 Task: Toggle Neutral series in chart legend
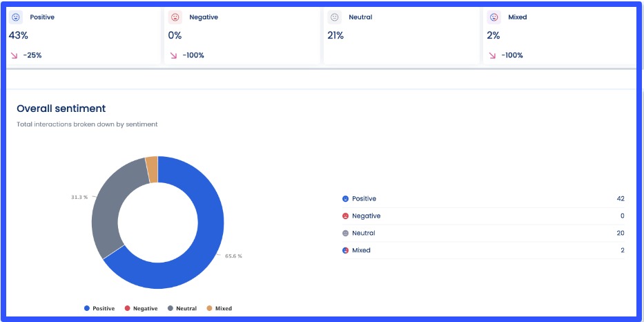182,308
